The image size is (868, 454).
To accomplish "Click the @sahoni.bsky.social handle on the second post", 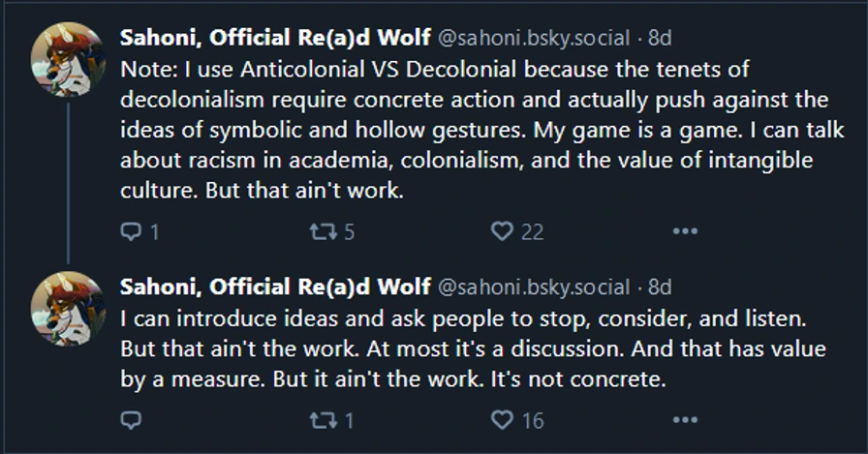I will pyautogui.click(x=536, y=288).
